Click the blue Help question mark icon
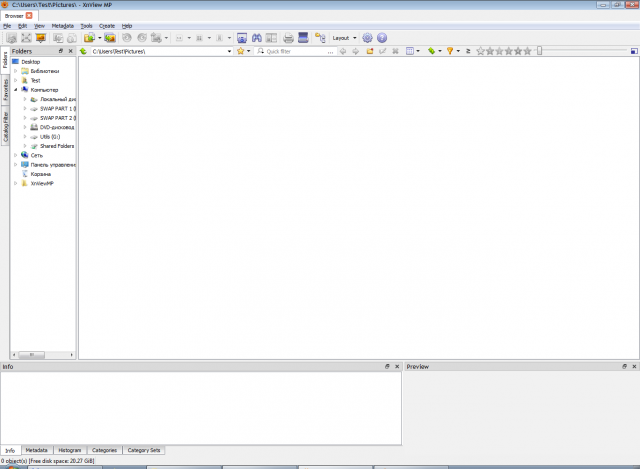640x469 pixels. (382, 38)
